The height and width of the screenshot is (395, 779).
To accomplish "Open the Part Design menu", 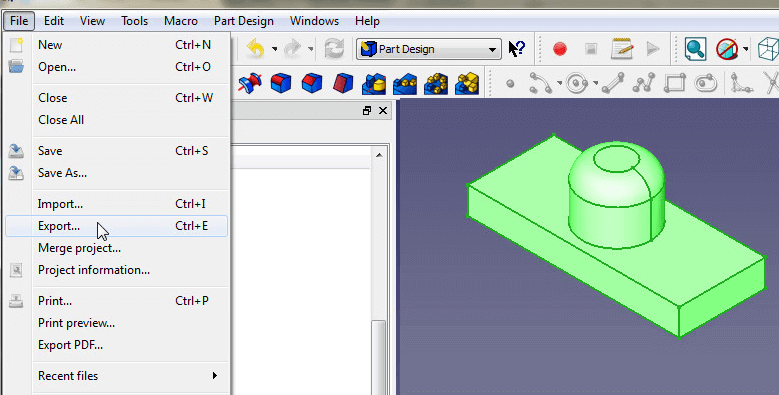I will 244,21.
